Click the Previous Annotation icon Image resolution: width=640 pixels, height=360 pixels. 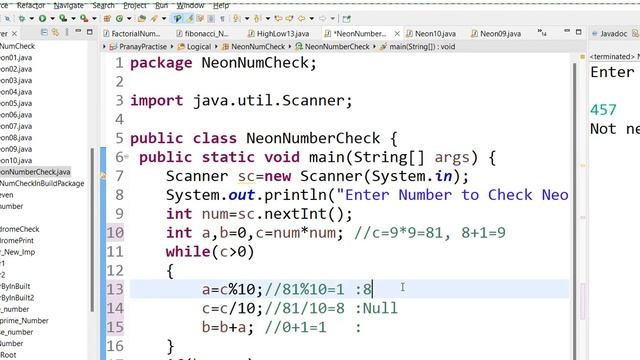coord(257,18)
